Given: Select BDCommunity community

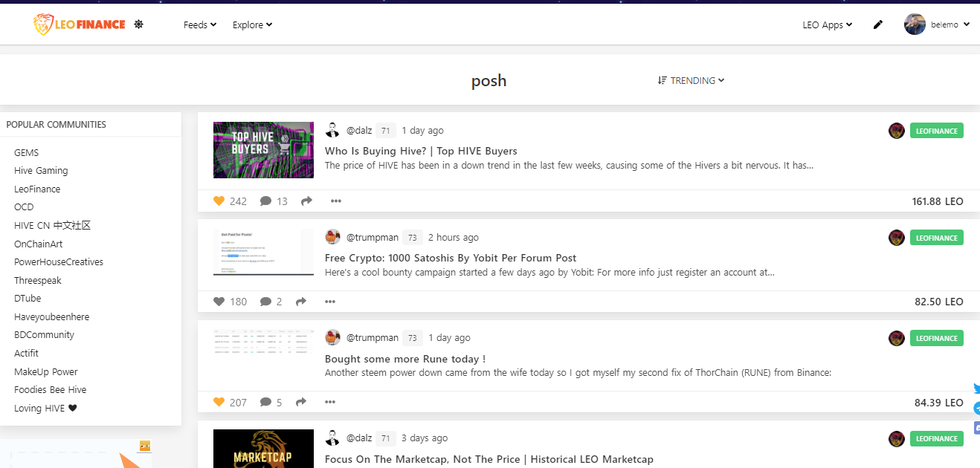Looking at the screenshot, I should point(44,334).
